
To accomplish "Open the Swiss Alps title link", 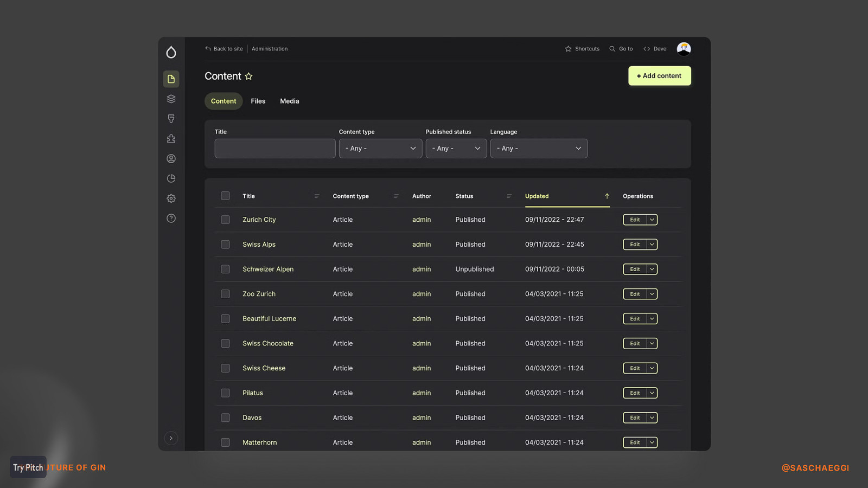I will coord(259,245).
